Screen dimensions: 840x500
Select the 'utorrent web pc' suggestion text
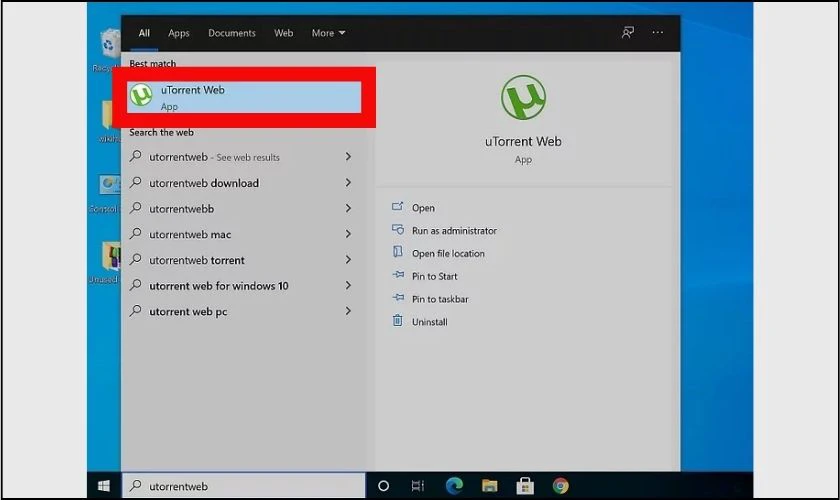click(x=188, y=311)
